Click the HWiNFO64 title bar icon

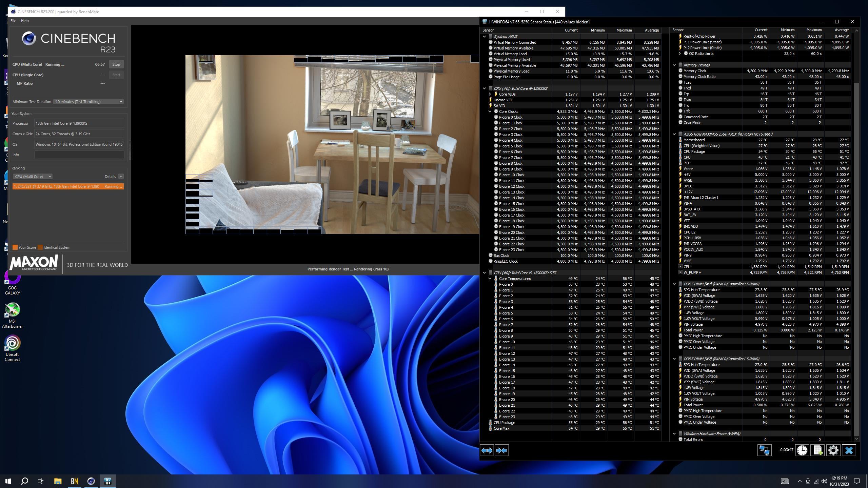pos(485,22)
